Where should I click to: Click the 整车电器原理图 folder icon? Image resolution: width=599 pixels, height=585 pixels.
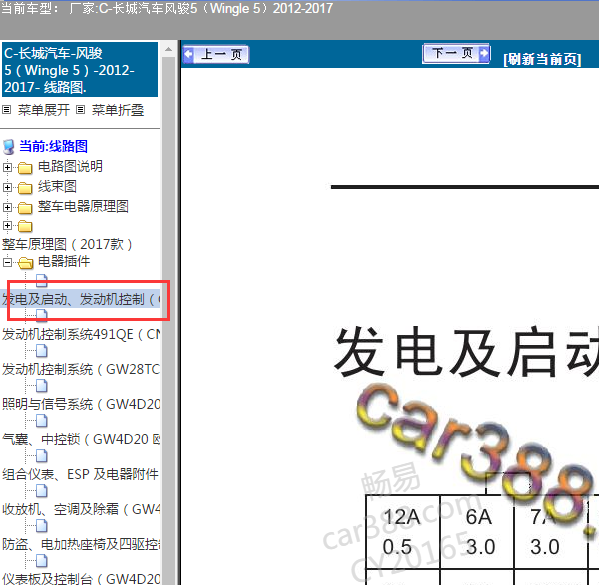click(x=25, y=207)
